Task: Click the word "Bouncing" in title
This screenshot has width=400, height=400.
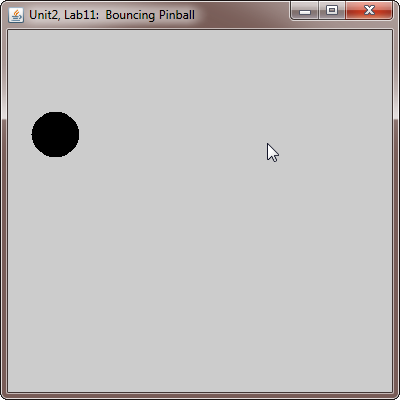Action: (x=130, y=15)
